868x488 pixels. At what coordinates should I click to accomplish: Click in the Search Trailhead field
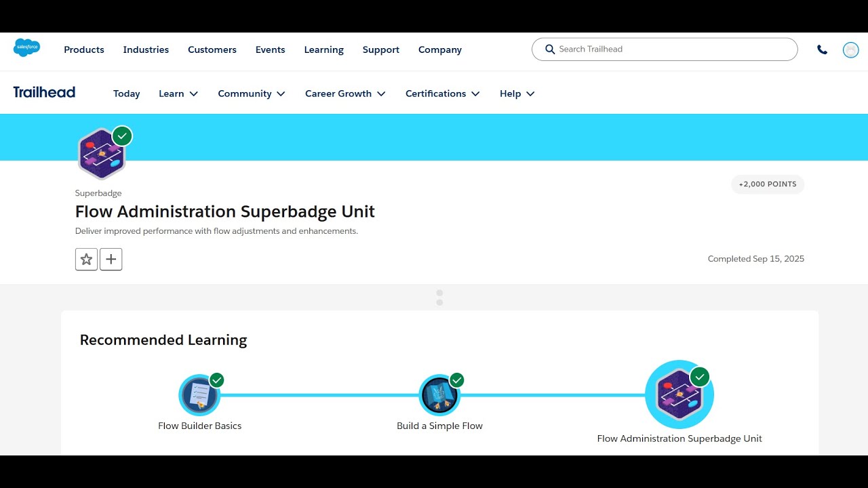click(665, 49)
